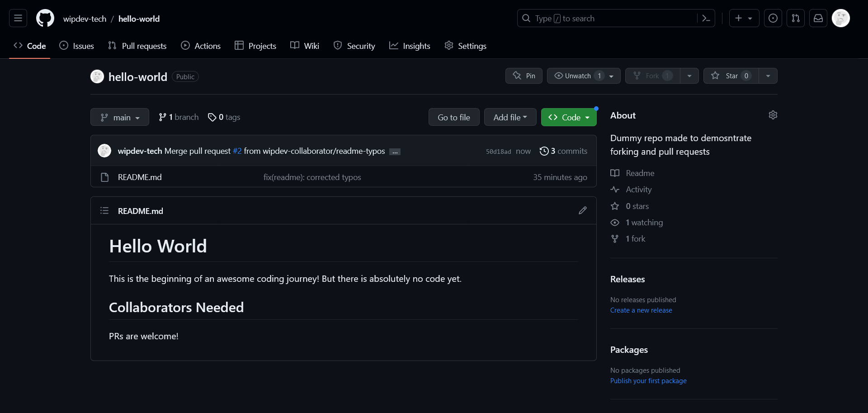Star the hello-world repository
This screenshot has width=868, height=413.
(x=731, y=76)
